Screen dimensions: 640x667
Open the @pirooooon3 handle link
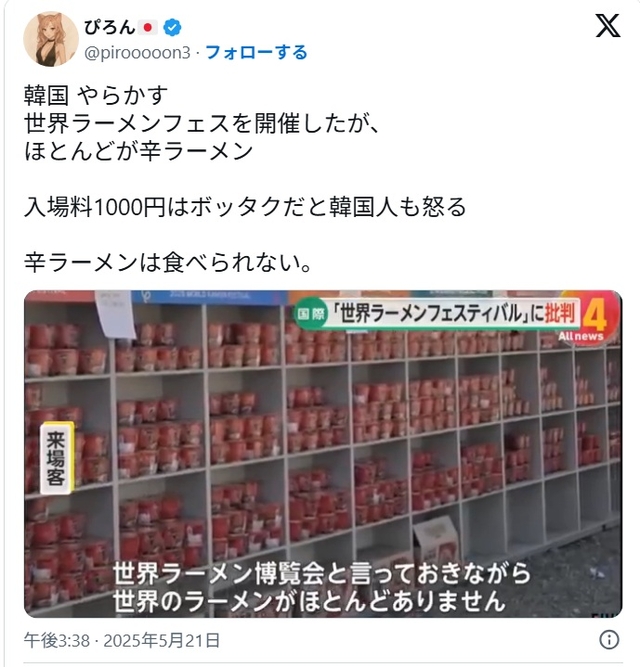137,53
